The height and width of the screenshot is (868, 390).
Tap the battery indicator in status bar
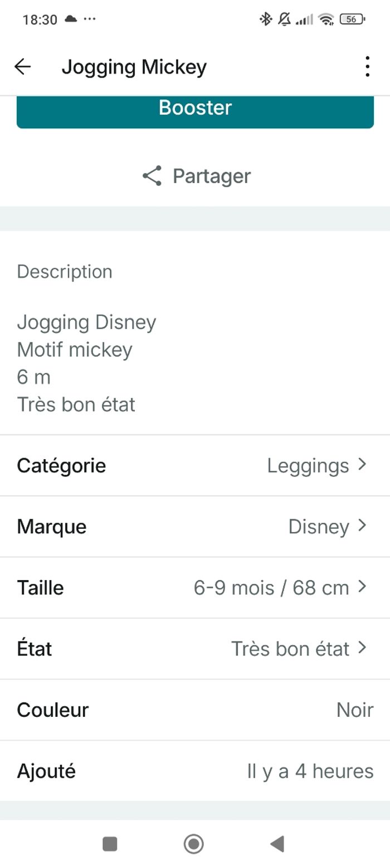coord(352,20)
